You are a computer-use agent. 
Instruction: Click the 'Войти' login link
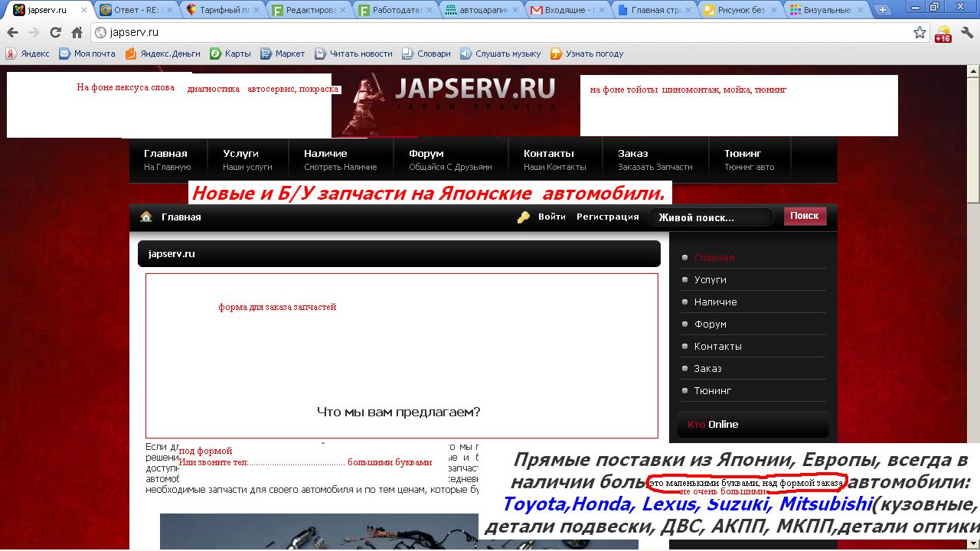tap(552, 217)
